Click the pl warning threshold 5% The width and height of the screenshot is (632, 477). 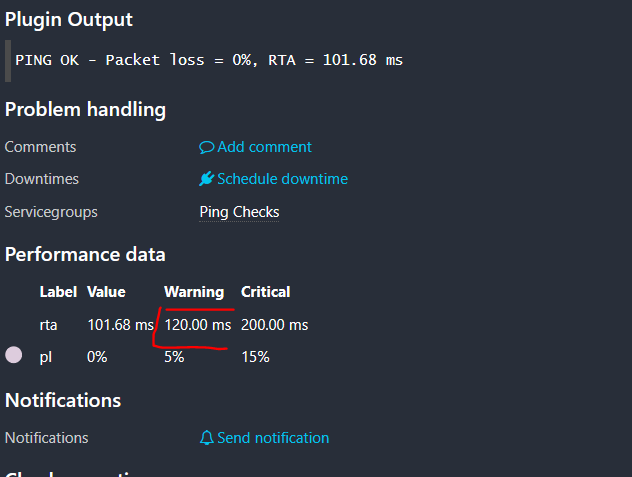pyautogui.click(x=174, y=357)
